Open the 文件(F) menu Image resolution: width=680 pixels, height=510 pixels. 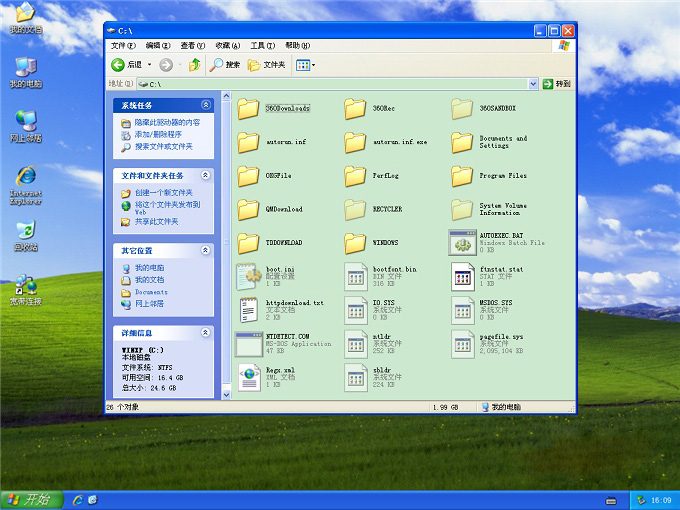tap(123, 46)
